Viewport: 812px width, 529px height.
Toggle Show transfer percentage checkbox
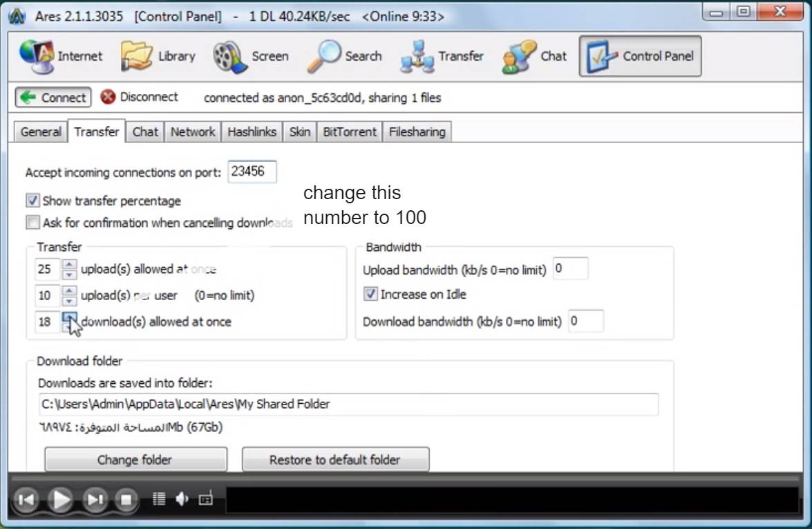32,200
